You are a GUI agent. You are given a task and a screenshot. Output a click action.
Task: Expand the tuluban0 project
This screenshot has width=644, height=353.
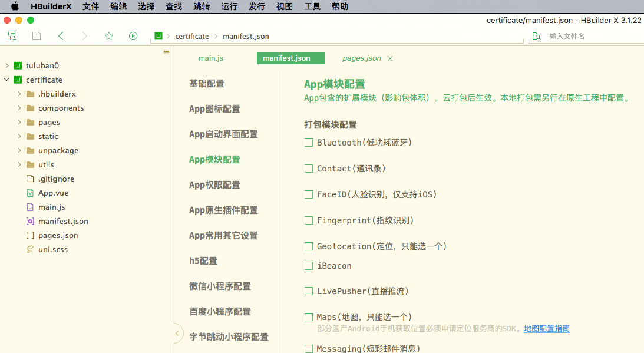click(x=6, y=65)
